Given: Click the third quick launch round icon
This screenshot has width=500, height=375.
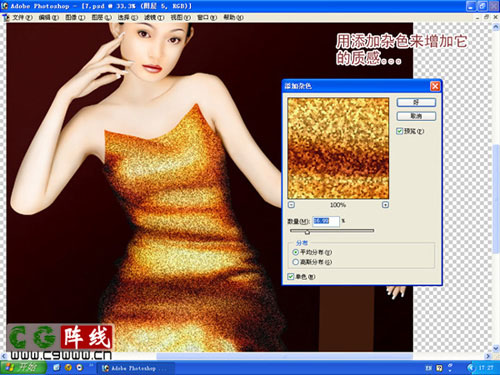Looking at the screenshot, I should tap(80, 368).
